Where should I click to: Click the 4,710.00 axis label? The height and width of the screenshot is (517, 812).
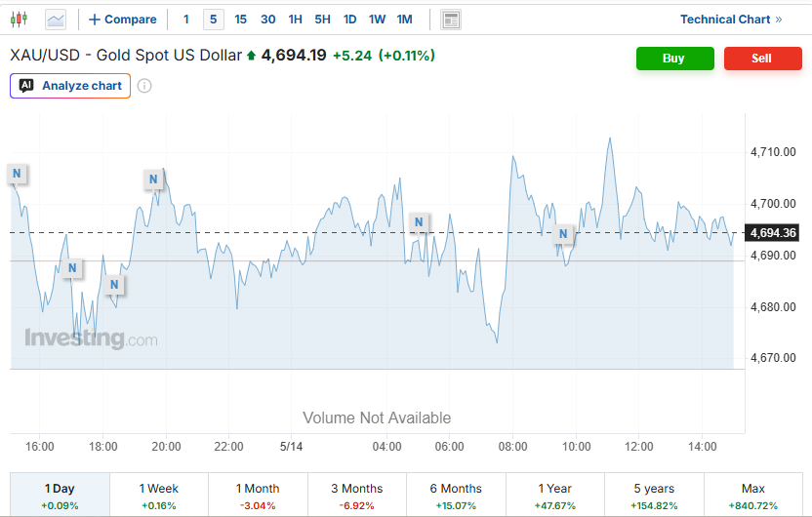[x=773, y=152]
